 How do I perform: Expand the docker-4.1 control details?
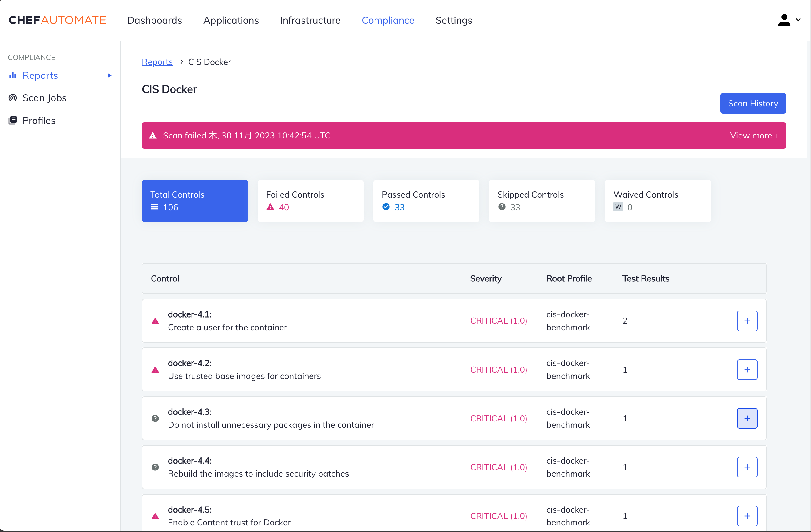(747, 321)
